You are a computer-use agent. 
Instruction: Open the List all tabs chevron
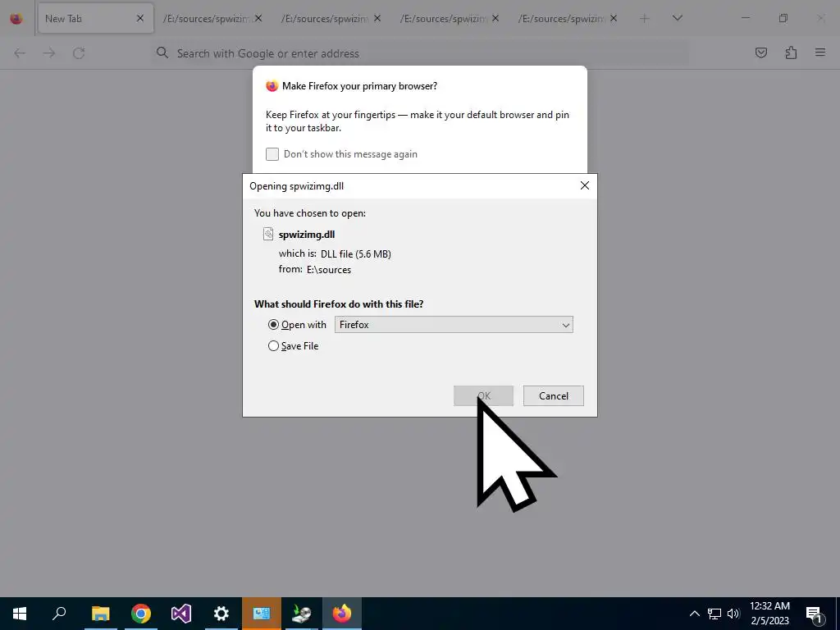coord(677,19)
